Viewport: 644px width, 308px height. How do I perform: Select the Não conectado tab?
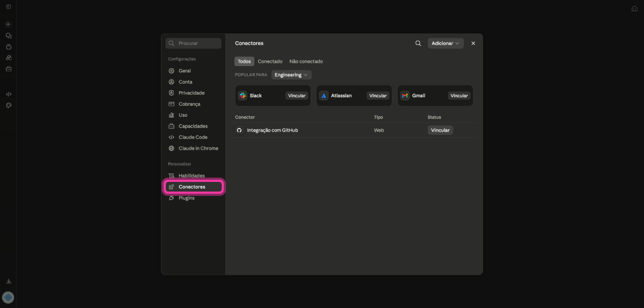[306, 62]
